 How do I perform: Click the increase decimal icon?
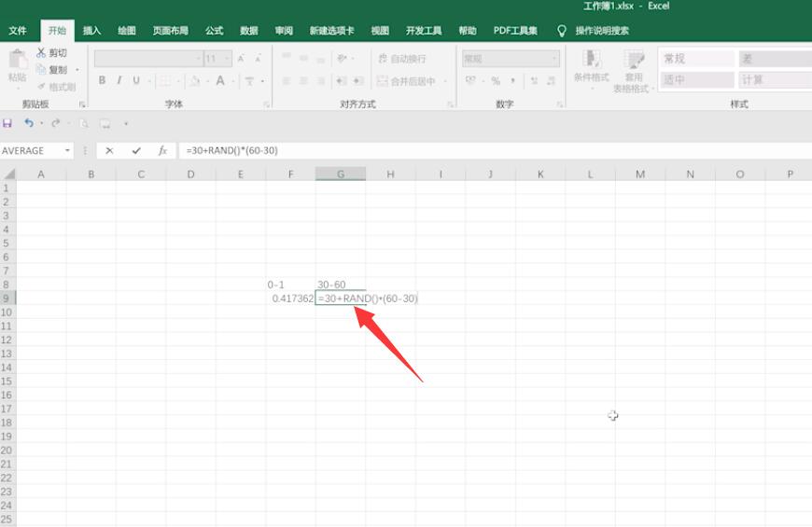coord(535,81)
